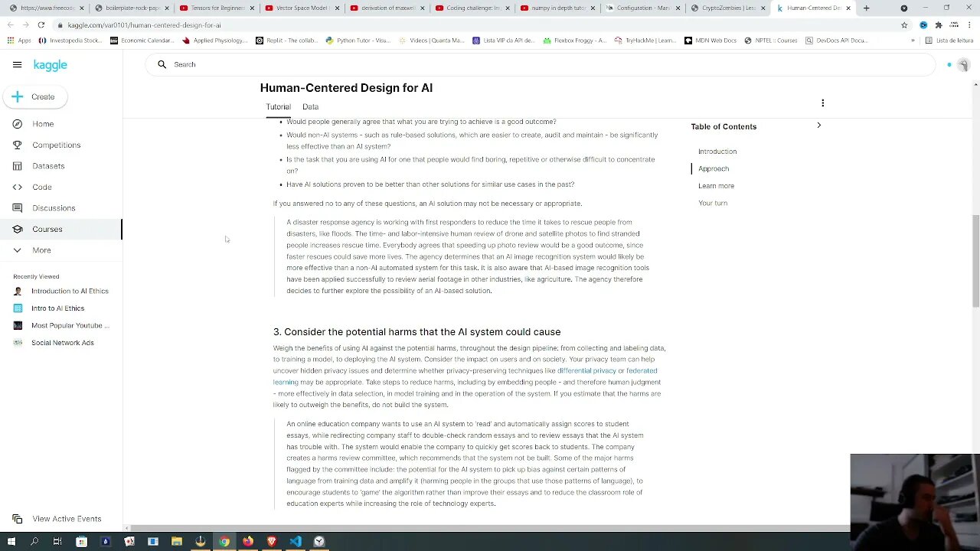Expand the More sidebar section

(x=41, y=250)
